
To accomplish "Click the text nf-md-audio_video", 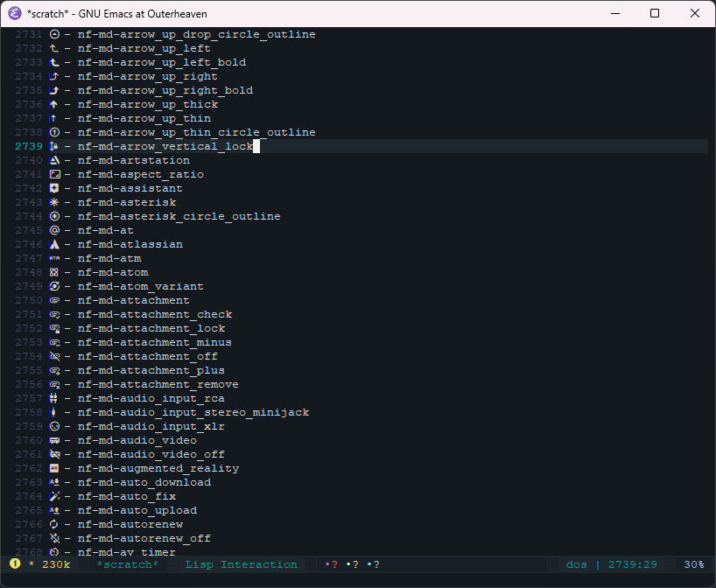I will [137, 440].
